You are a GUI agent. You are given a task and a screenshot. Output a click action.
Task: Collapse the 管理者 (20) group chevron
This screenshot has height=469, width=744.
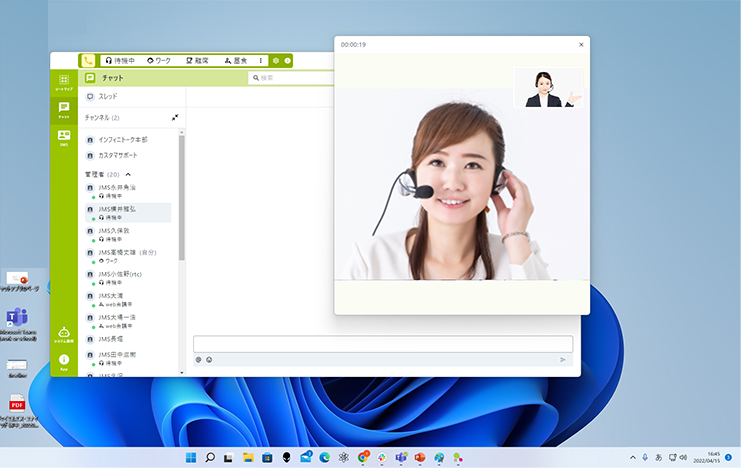pyautogui.click(x=128, y=175)
